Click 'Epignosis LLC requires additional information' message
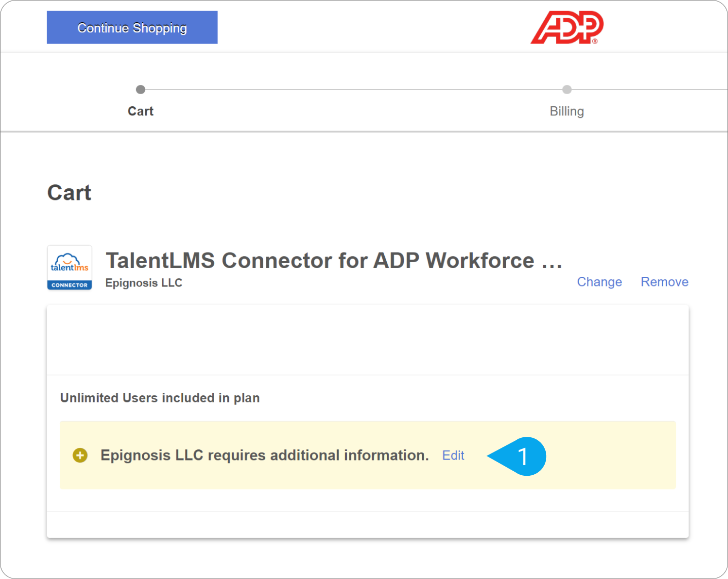728x579 pixels. point(265,456)
